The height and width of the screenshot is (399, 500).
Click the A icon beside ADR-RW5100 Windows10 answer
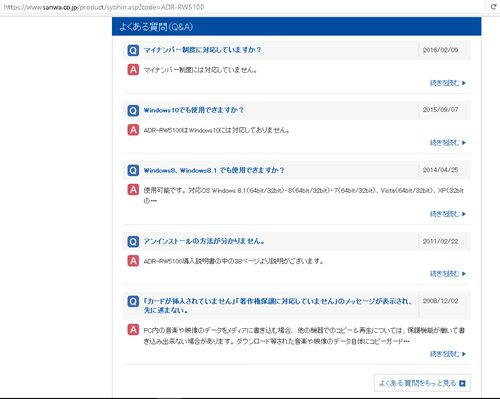(x=133, y=130)
